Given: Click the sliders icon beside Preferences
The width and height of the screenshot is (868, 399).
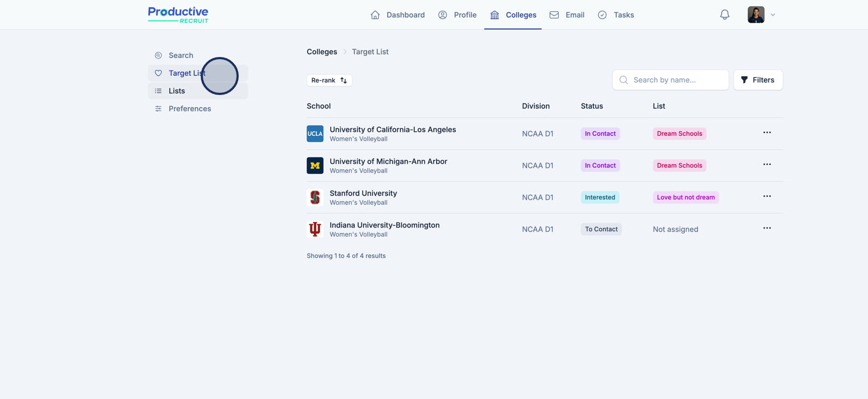Looking at the screenshot, I should click(x=158, y=109).
